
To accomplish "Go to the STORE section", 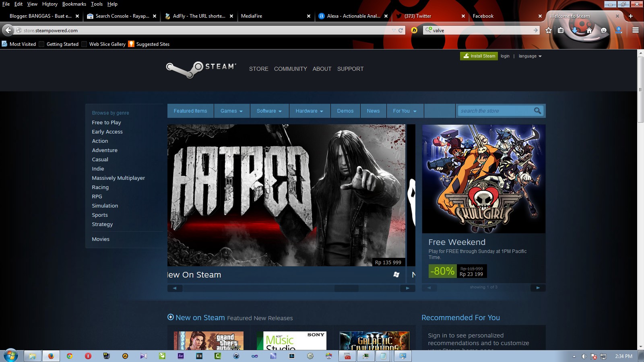I will tap(258, 69).
